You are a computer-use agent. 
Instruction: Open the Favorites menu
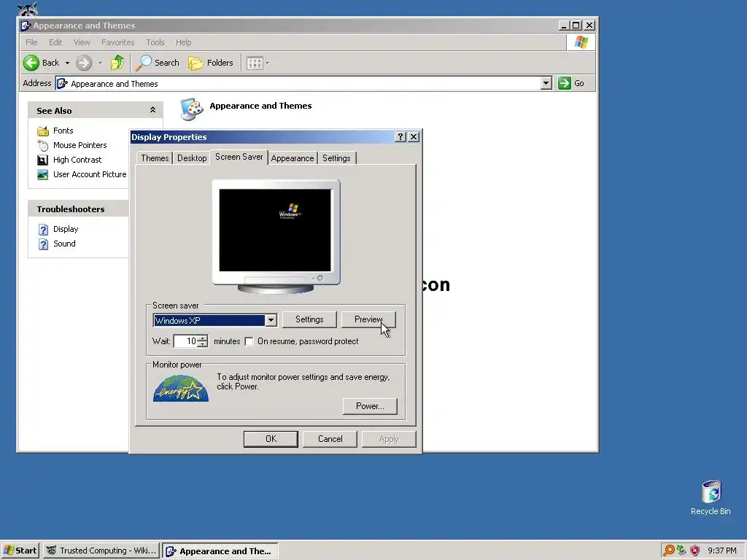117,42
